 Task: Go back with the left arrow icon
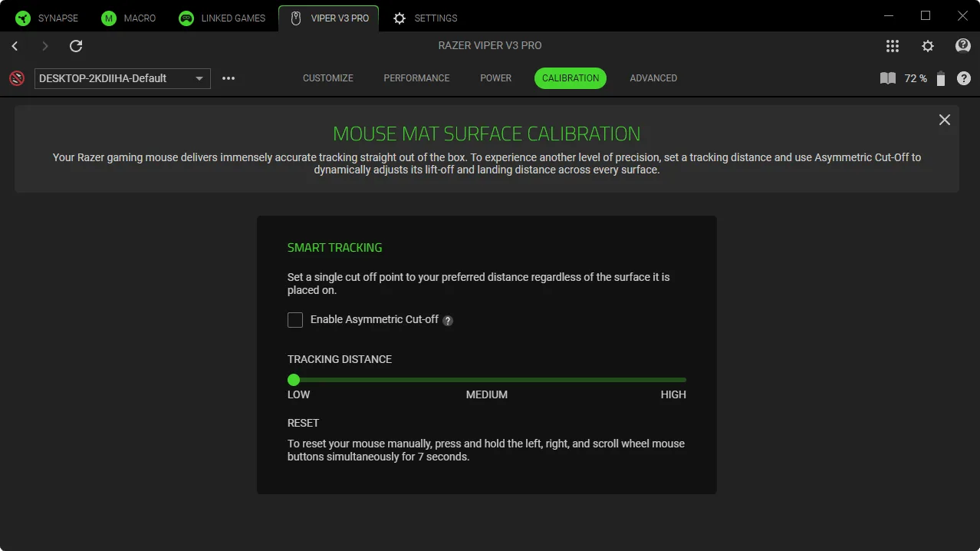point(15,46)
